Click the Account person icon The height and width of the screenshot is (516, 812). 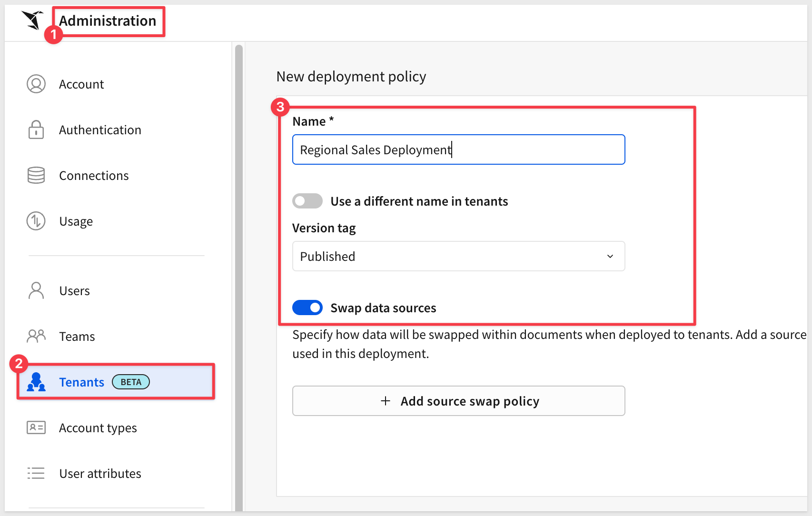36,84
